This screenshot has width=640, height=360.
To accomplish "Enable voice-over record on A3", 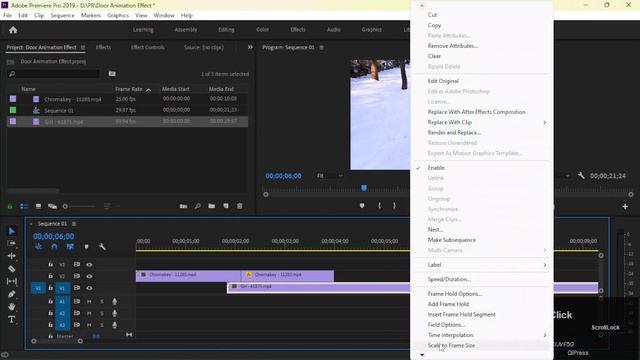I will [x=115, y=325].
